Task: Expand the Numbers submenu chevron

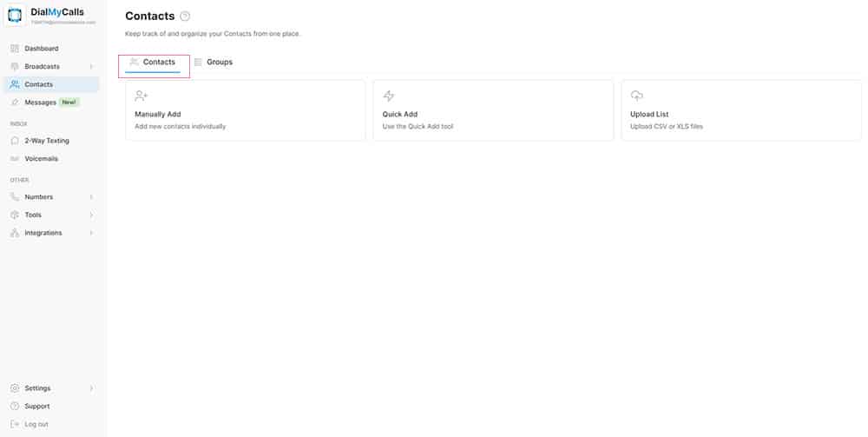Action: [91, 197]
